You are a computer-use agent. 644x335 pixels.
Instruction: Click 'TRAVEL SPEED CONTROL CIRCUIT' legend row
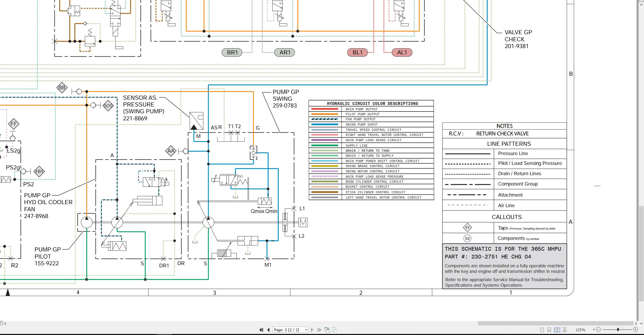[x=371, y=130]
